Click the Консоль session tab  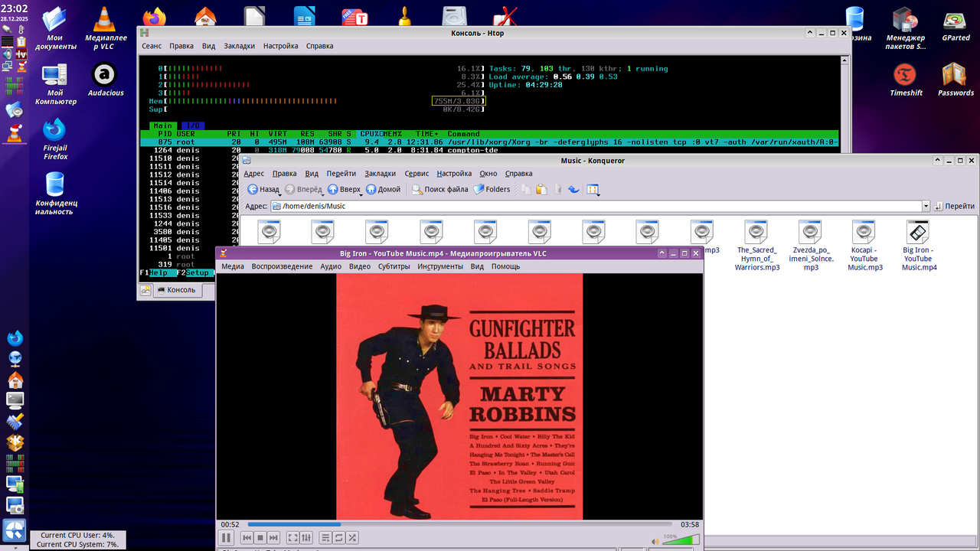point(176,290)
